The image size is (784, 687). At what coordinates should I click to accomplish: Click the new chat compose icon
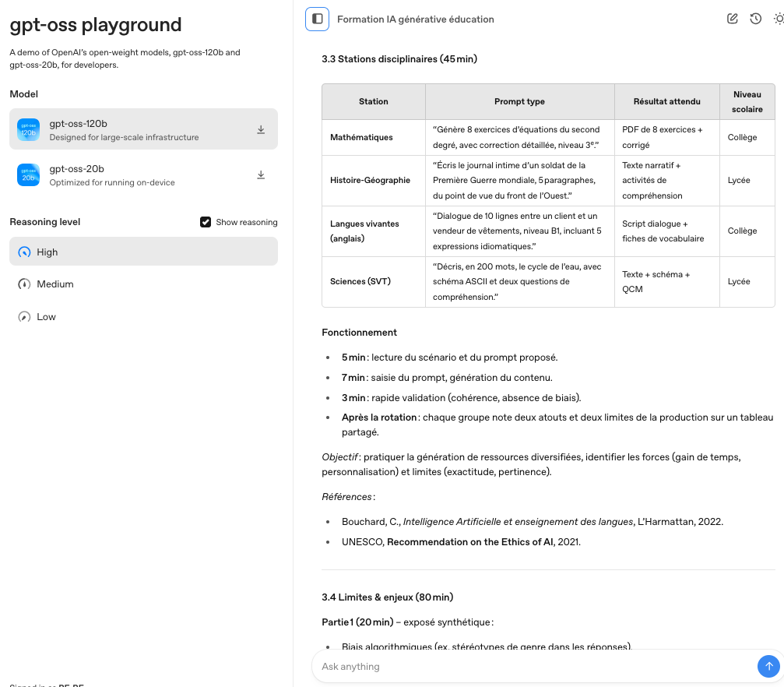732,19
